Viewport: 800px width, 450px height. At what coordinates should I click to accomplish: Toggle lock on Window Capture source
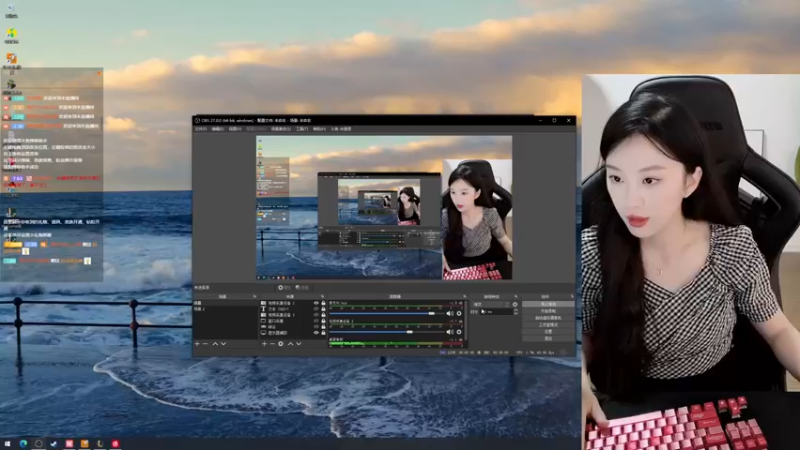click(323, 321)
